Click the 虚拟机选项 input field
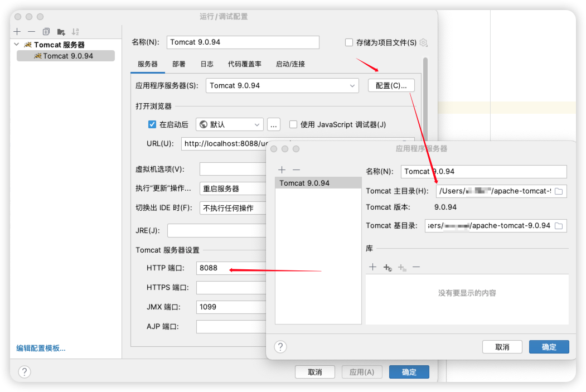 click(233, 169)
